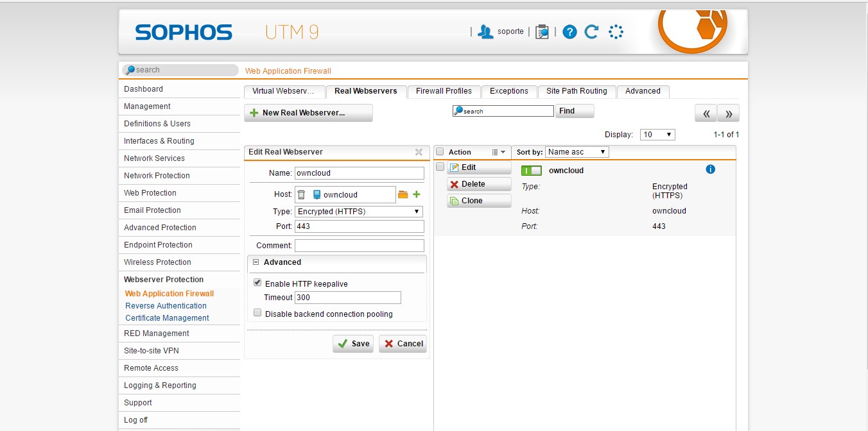Viewport: 868px width, 431px height.
Task: Switch to Virtual Webservers tab
Action: tap(284, 91)
